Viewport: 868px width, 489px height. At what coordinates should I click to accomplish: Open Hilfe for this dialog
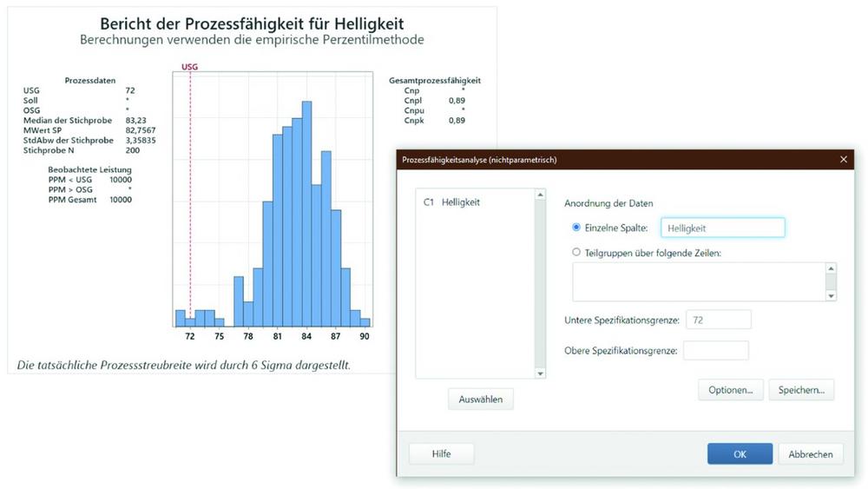[441, 453]
